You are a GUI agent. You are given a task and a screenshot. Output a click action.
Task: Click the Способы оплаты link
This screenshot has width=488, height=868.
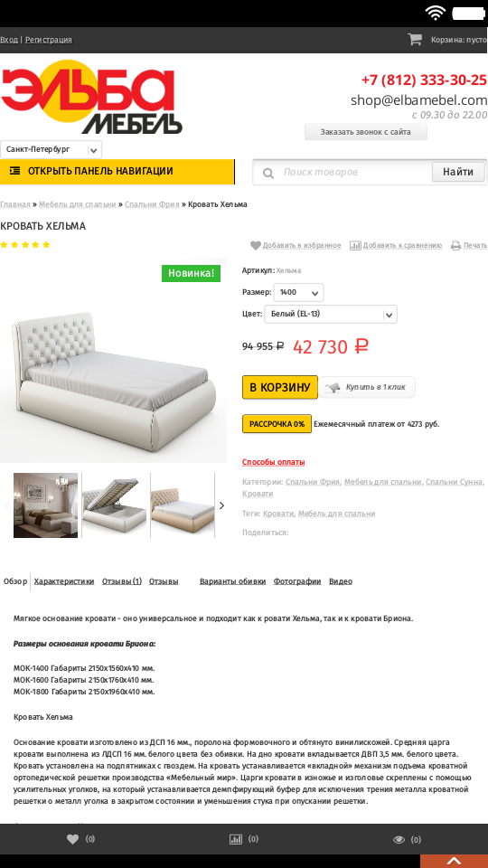[x=273, y=462]
